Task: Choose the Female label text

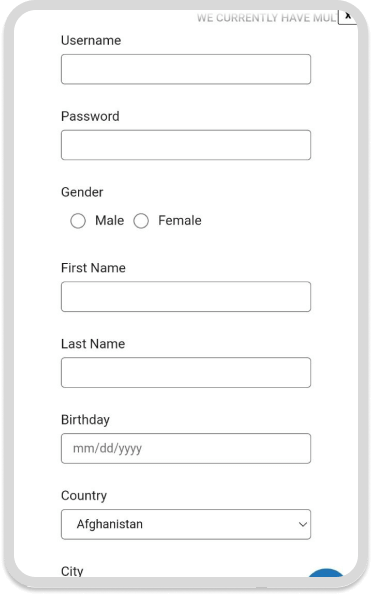Action: click(x=180, y=220)
